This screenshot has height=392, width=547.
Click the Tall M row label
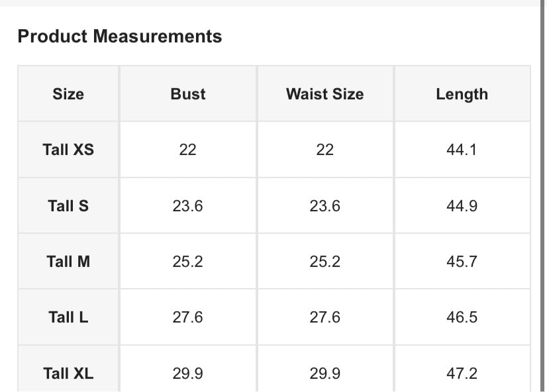(x=68, y=261)
